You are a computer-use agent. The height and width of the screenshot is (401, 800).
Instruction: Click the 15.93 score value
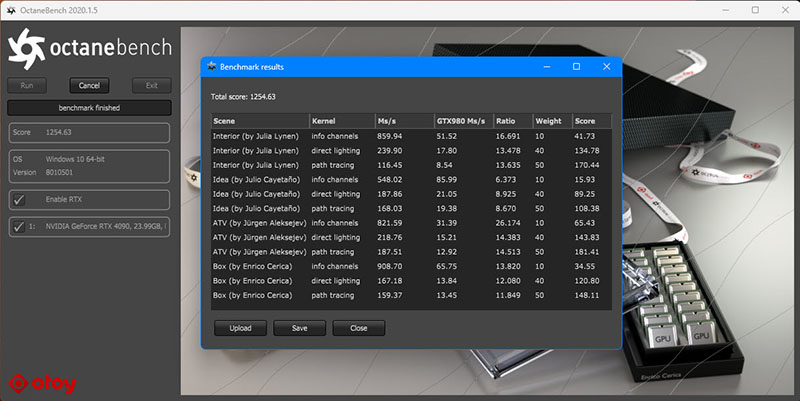(x=585, y=180)
